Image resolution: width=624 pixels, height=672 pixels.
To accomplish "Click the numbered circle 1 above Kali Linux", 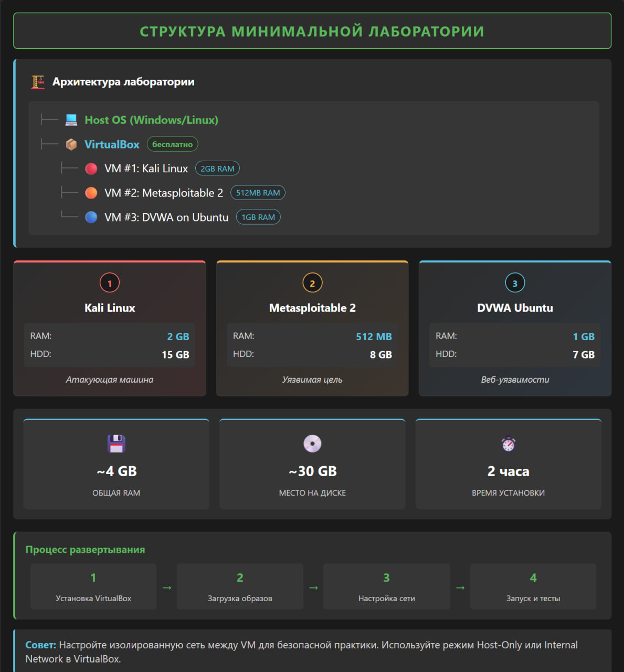I will coord(110,283).
